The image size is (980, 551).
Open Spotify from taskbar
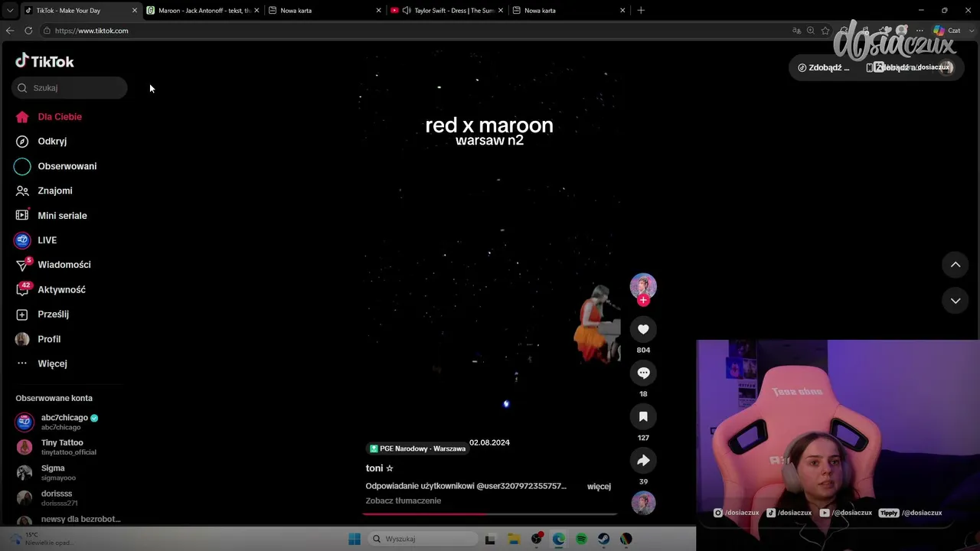(581, 539)
